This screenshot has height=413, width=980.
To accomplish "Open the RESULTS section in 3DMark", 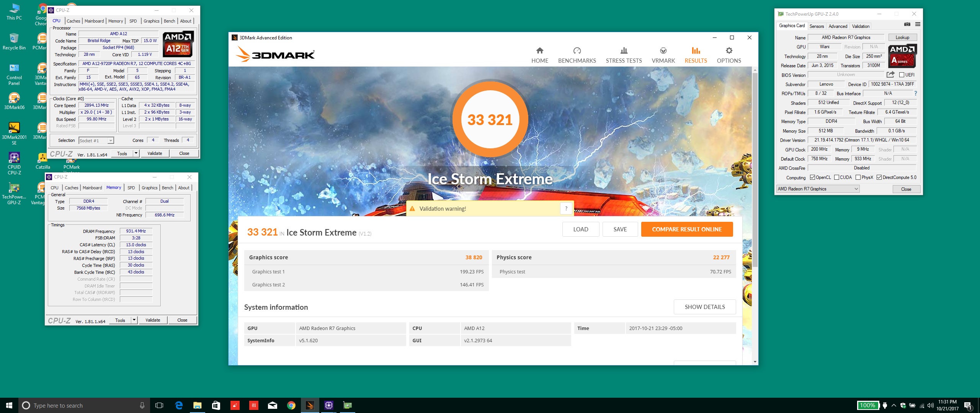I will pos(696,55).
